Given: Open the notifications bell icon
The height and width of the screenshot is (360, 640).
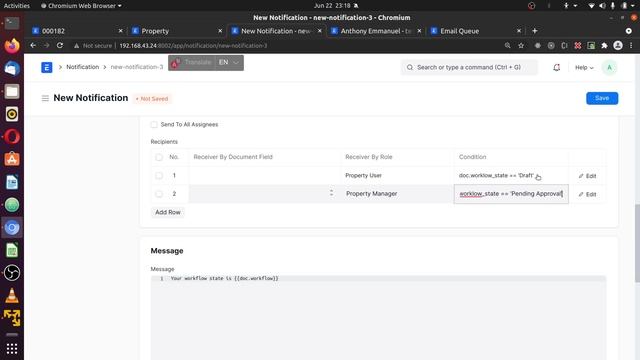Looking at the screenshot, I should click(x=556, y=67).
